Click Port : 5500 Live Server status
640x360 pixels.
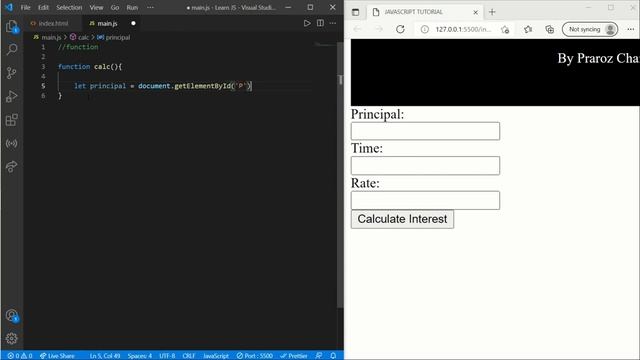pyautogui.click(x=255, y=356)
